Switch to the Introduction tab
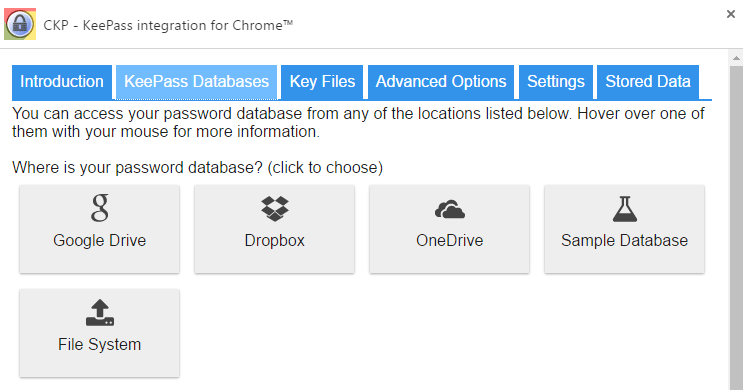The height and width of the screenshot is (390, 743). click(x=62, y=82)
